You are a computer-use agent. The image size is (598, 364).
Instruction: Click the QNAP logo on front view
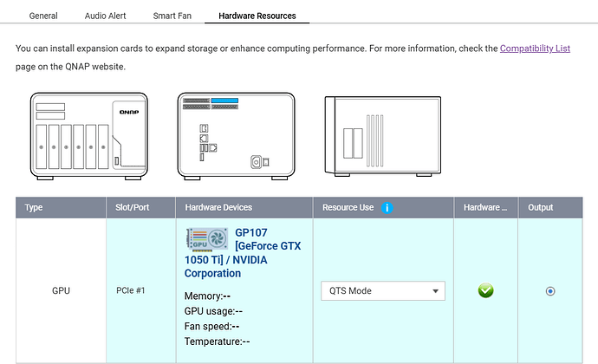129,112
